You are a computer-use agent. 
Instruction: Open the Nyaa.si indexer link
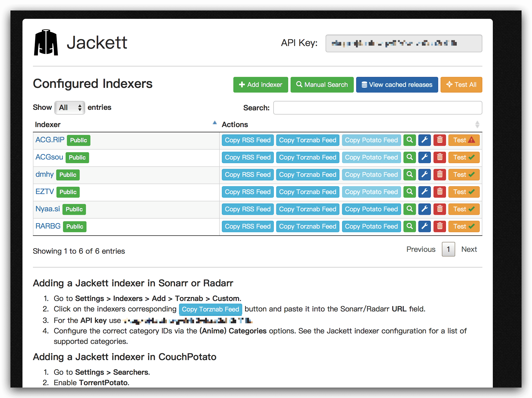pyautogui.click(x=48, y=209)
